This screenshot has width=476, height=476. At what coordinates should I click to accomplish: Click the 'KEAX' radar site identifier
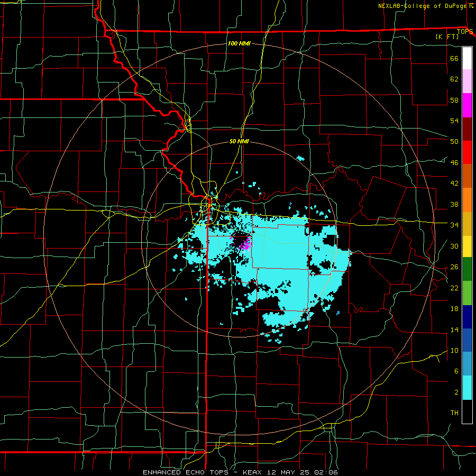[x=253, y=472]
